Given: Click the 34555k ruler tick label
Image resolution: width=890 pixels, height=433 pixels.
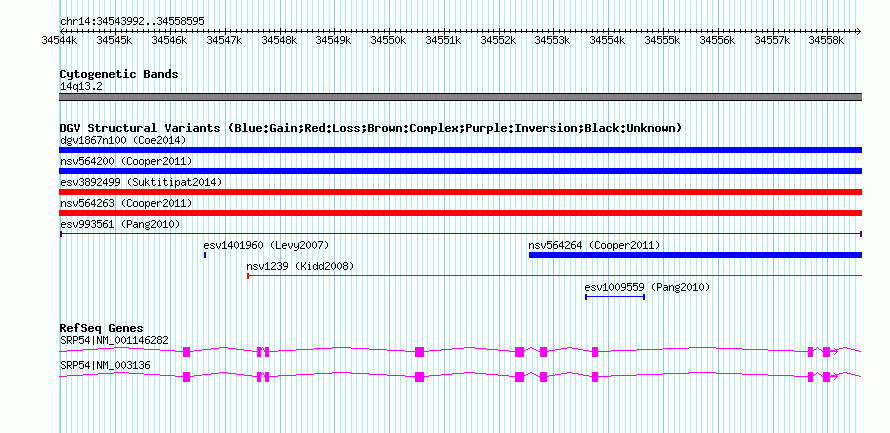Looking at the screenshot, I should coord(662,40).
